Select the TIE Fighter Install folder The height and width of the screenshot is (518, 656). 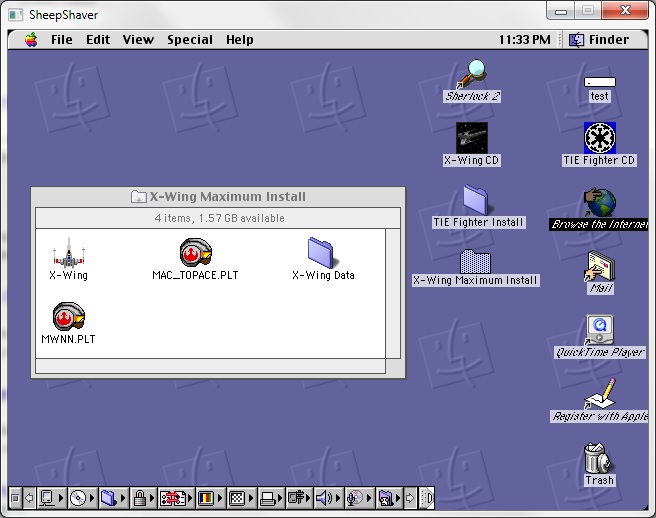(x=478, y=207)
